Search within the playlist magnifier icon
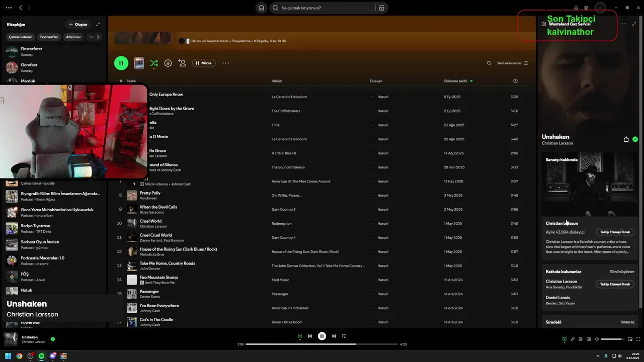This screenshot has height=362, width=644. tap(489, 63)
